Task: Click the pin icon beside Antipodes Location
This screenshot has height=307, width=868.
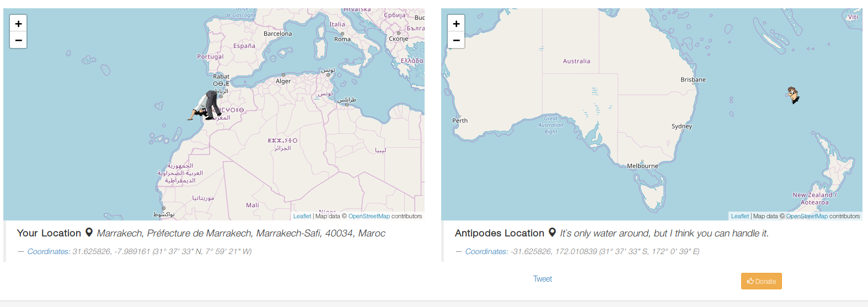Action: pos(552,233)
